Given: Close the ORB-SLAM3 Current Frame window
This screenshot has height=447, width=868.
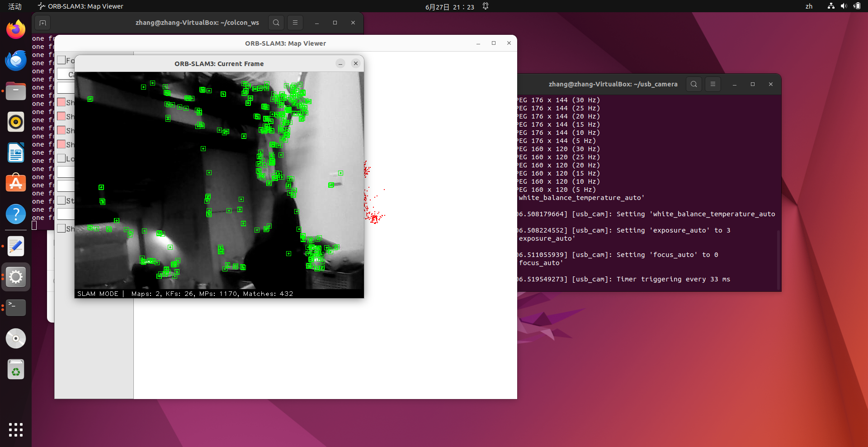Looking at the screenshot, I should [x=356, y=64].
